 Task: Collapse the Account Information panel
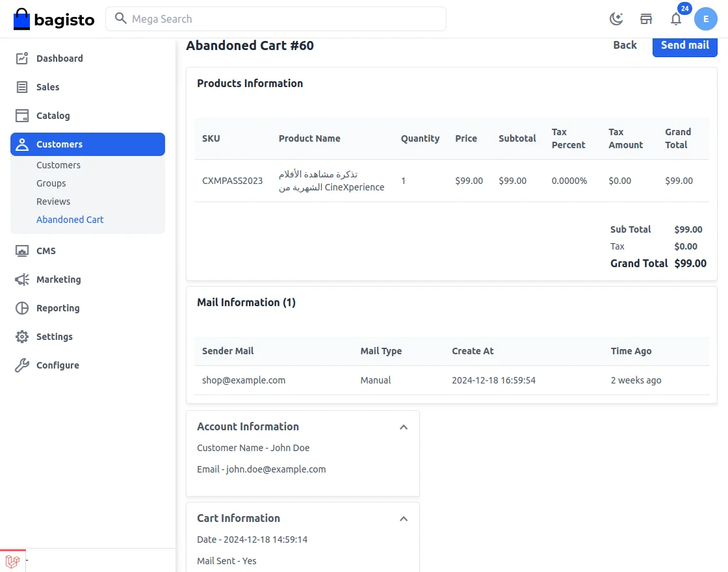pyautogui.click(x=404, y=427)
